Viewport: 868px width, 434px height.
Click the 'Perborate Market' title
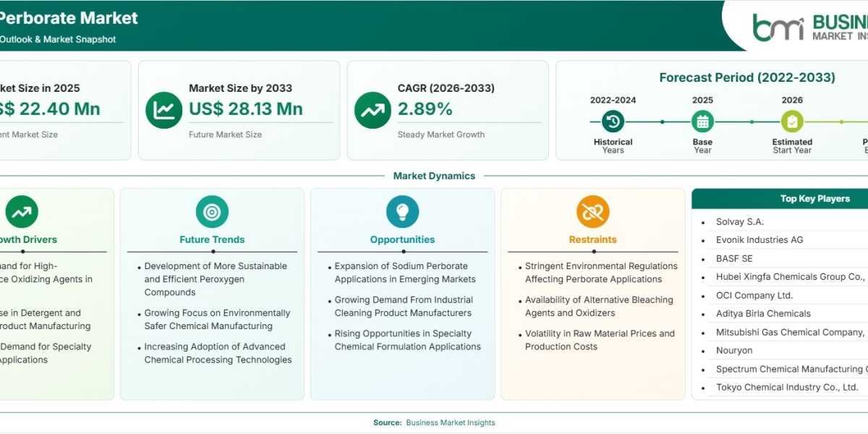coord(69,17)
